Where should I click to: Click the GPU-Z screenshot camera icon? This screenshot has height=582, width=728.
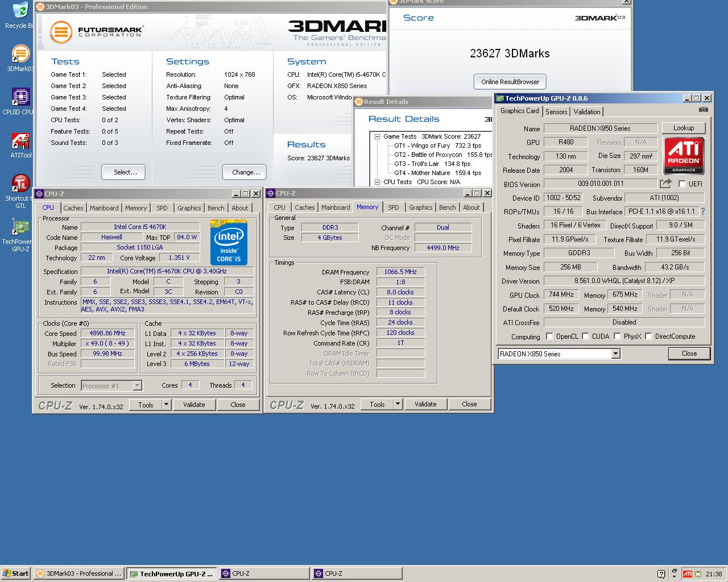click(x=704, y=110)
